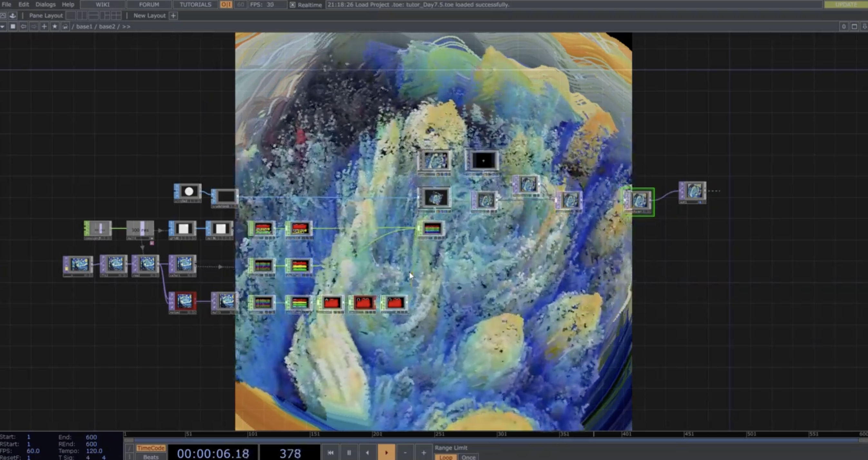Open the pane type dropdown arrow
Image resolution: width=868 pixels, height=460 pixels.
(x=3, y=26)
